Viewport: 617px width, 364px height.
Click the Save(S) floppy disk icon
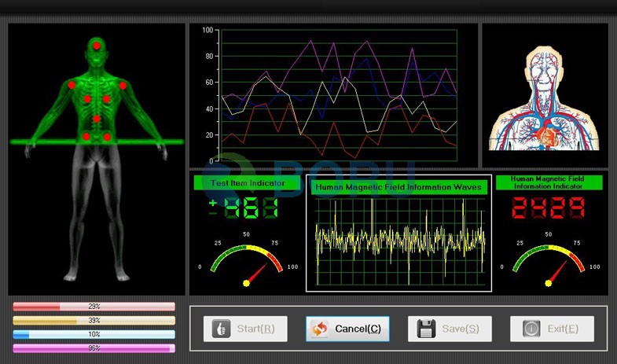click(426, 329)
